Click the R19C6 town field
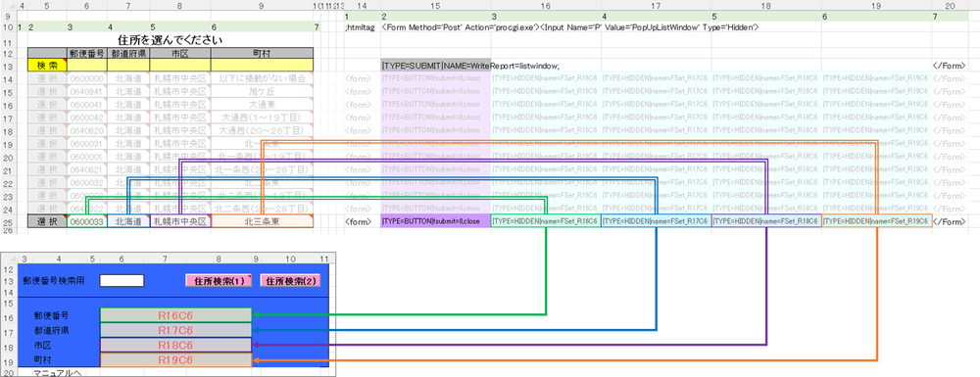980x377 pixels. [175, 359]
